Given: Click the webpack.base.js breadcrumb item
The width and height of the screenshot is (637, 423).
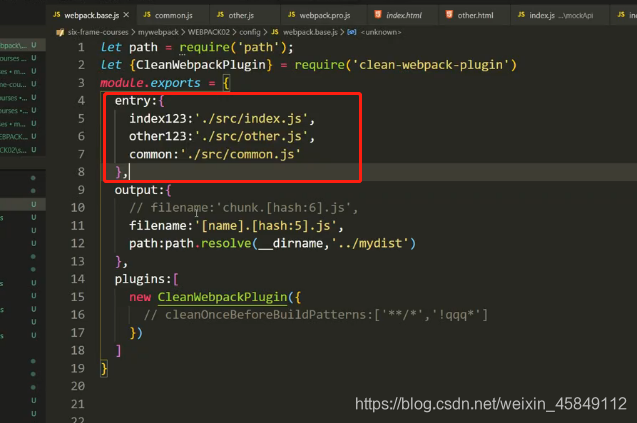Looking at the screenshot, I should (310, 32).
